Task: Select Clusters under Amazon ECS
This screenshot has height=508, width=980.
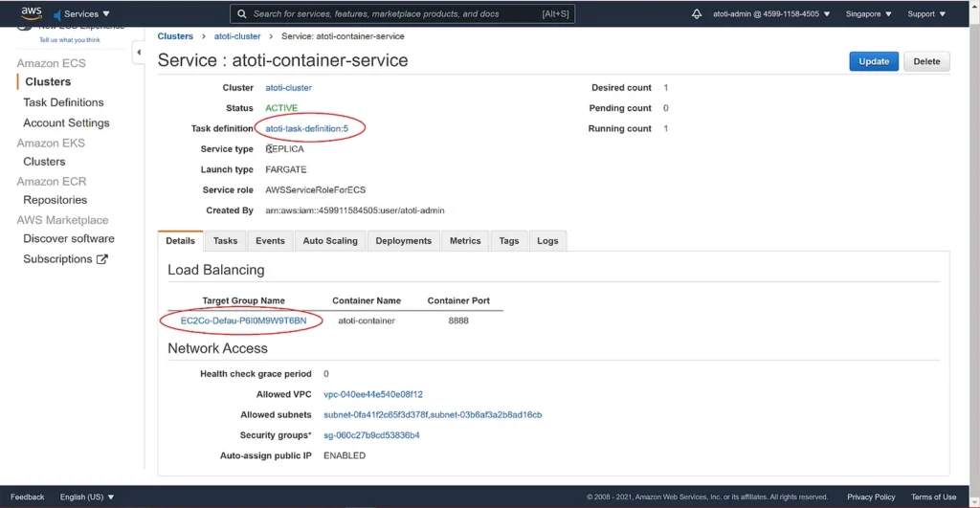Action: pyautogui.click(x=48, y=82)
